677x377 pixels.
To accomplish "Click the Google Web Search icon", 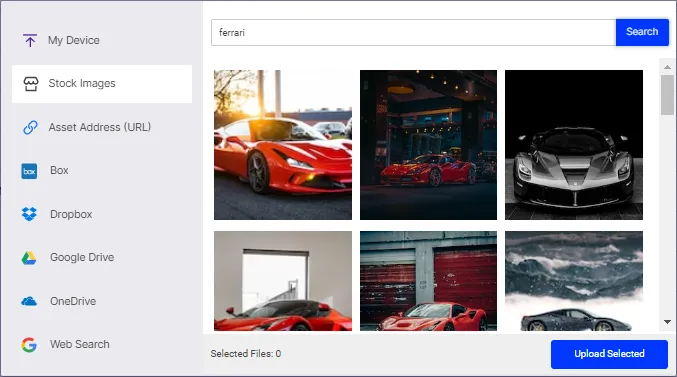I will (29, 345).
